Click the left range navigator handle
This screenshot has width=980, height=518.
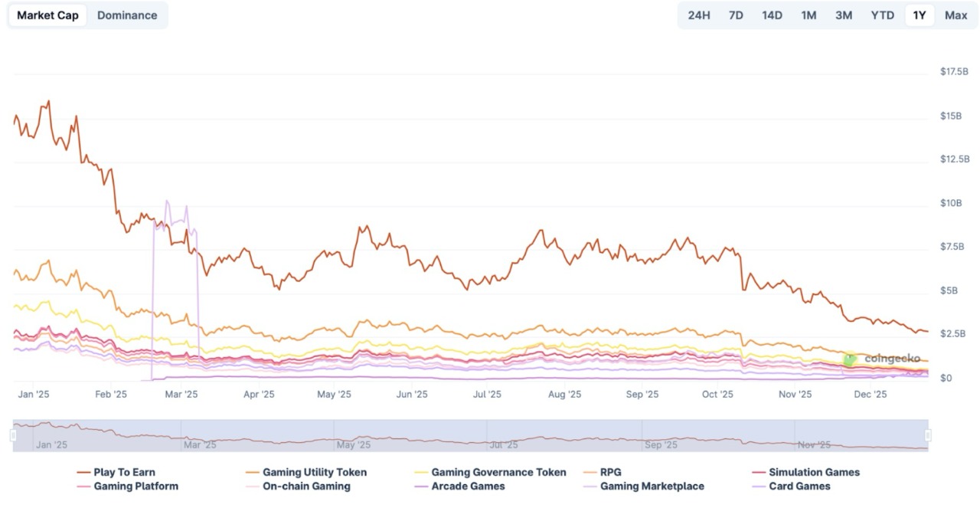coord(13,435)
